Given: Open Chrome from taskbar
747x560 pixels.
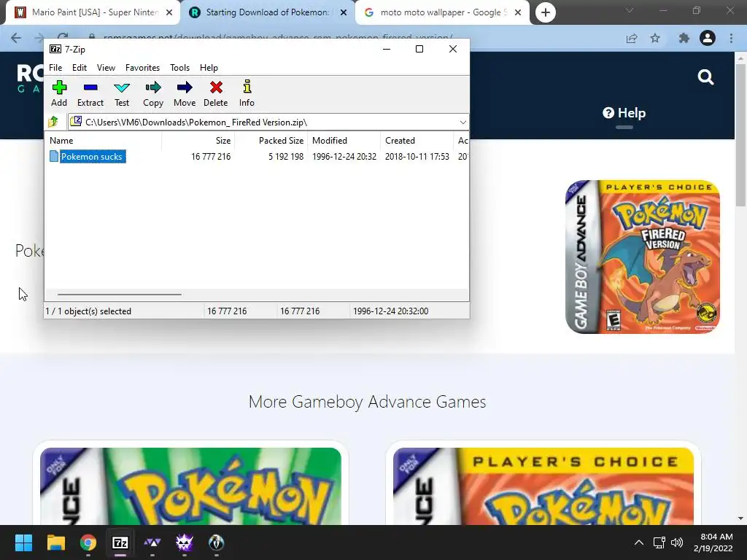Looking at the screenshot, I should (x=88, y=542).
